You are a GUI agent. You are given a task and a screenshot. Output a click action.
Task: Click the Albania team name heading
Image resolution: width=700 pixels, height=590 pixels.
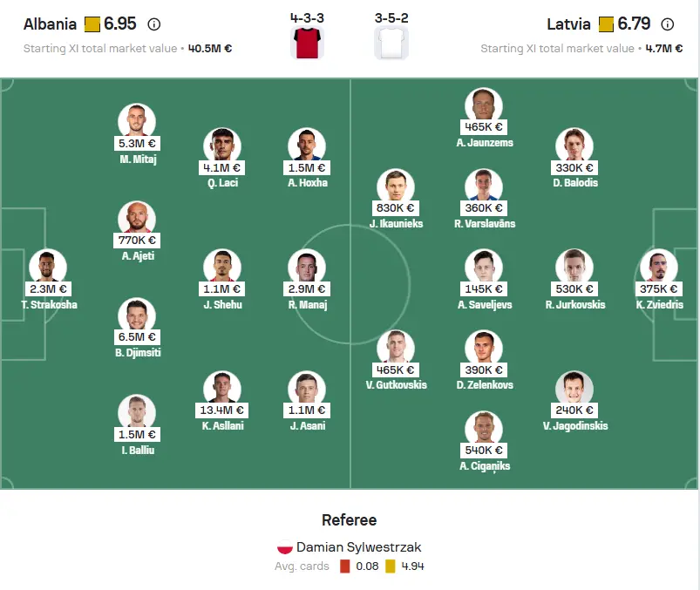point(50,24)
